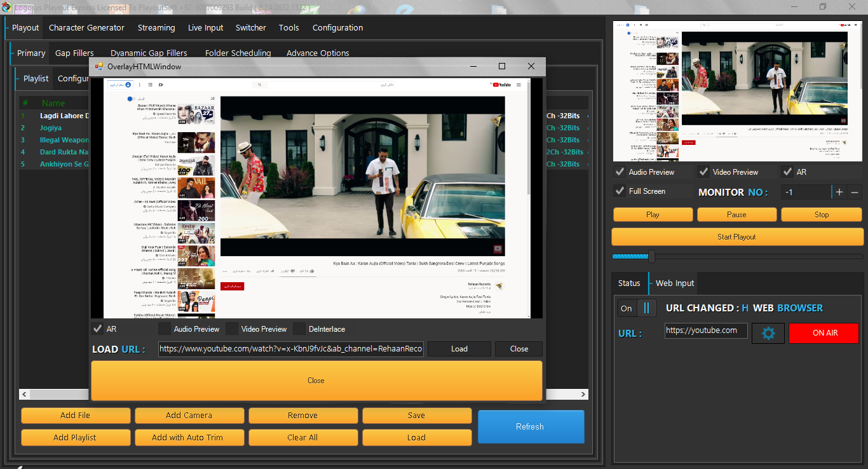Open the Playout menu tab
Screen dimensions: 868x469
[x=25, y=27]
